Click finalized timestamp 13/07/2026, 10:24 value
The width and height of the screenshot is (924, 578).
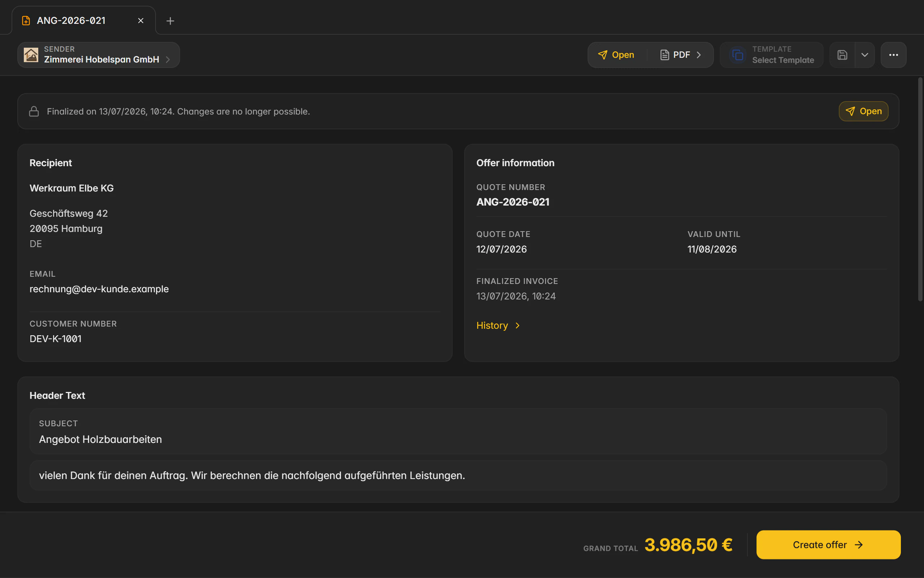516,296
